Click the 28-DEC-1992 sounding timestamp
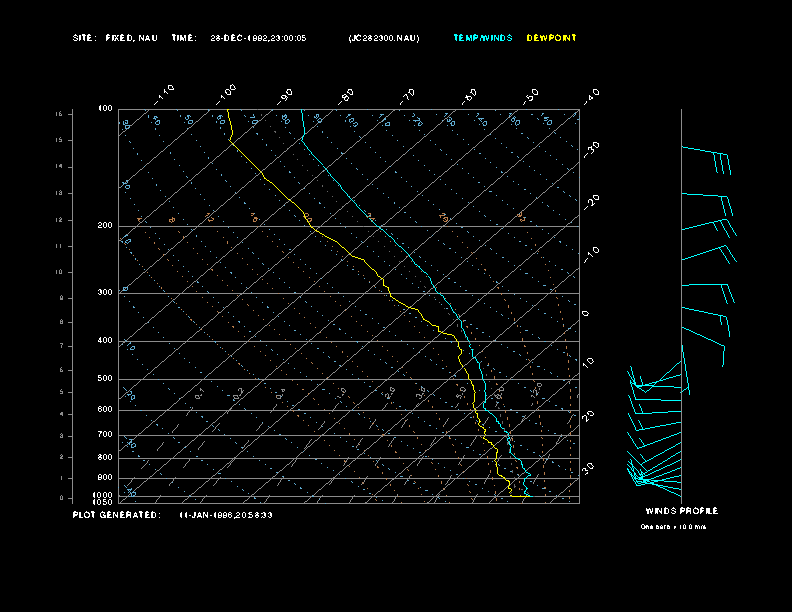Image resolution: width=792 pixels, height=612 pixels. pyautogui.click(x=258, y=38)
